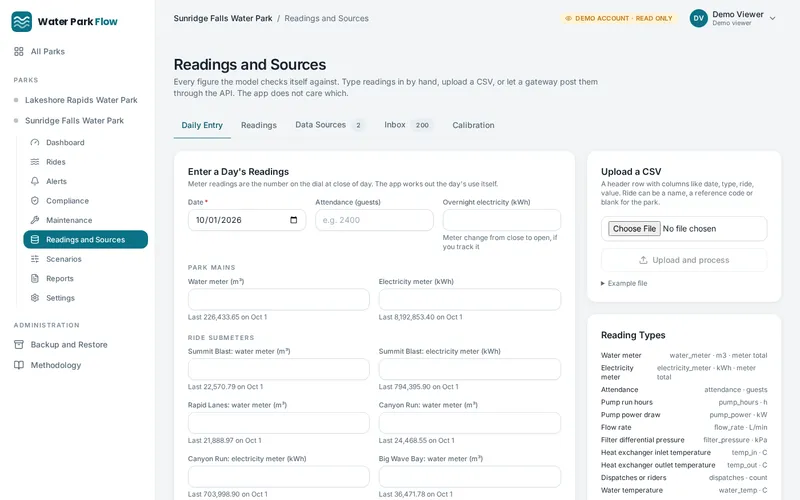Click "water_meter · m3 · meter total" text

coord(718,356)
